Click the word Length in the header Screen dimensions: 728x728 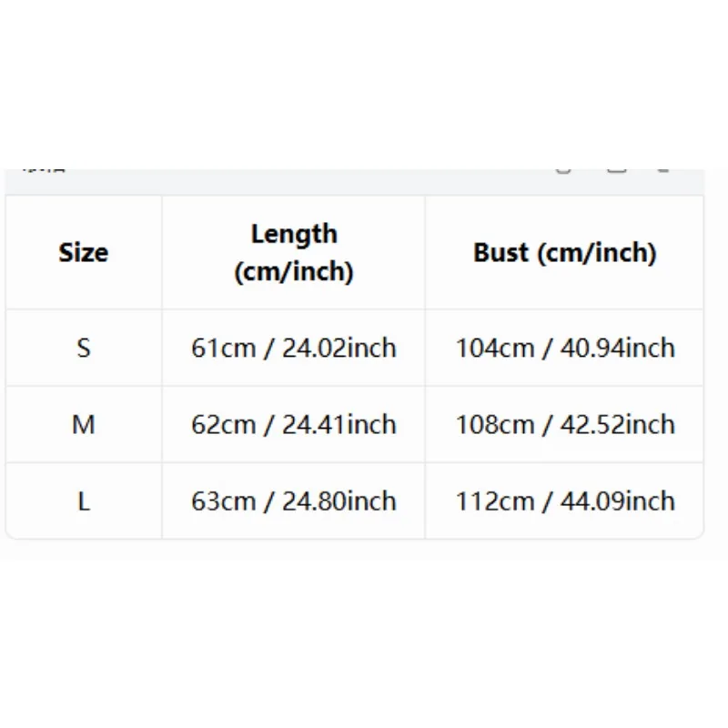point(294,235)
